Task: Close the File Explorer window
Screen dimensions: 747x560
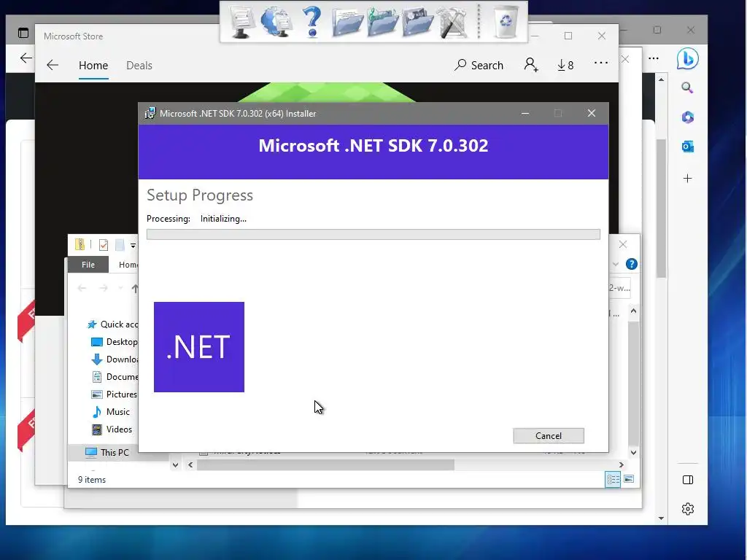Action: coord(623,244)
